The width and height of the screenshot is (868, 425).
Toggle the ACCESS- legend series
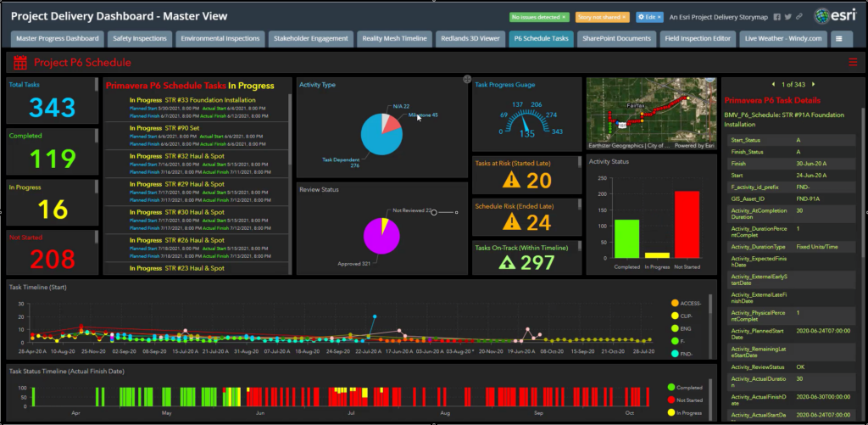click(686, 303)
